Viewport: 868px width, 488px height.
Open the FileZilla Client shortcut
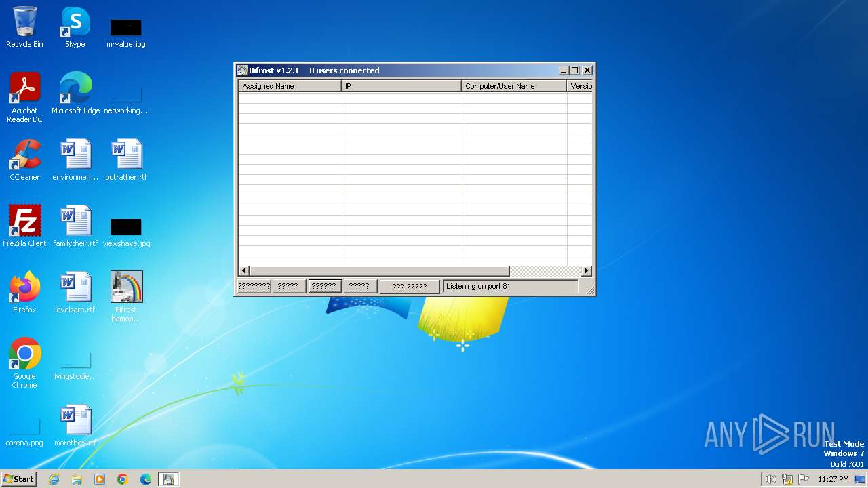(x=24, y=226)
